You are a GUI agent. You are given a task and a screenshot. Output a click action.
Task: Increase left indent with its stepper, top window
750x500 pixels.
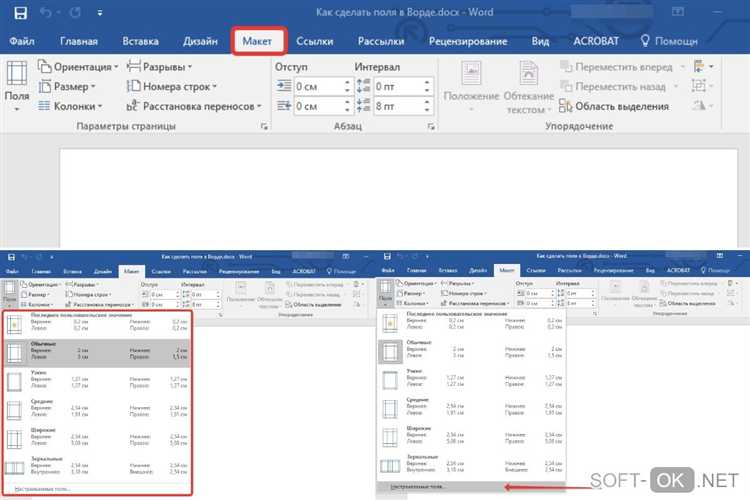pyautogui.click(x=348, y=83)
